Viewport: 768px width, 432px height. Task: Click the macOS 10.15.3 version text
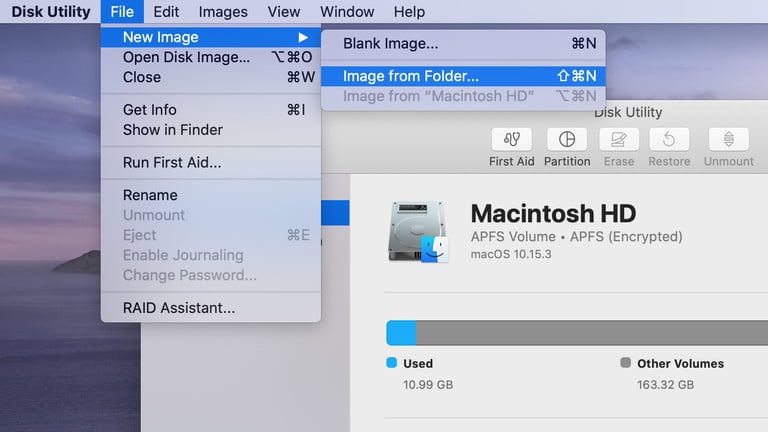tap(511, 254)
